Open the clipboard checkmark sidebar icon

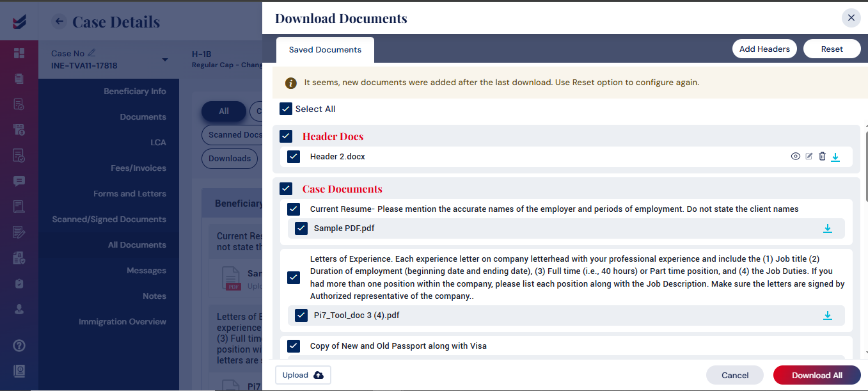point(19,283)
